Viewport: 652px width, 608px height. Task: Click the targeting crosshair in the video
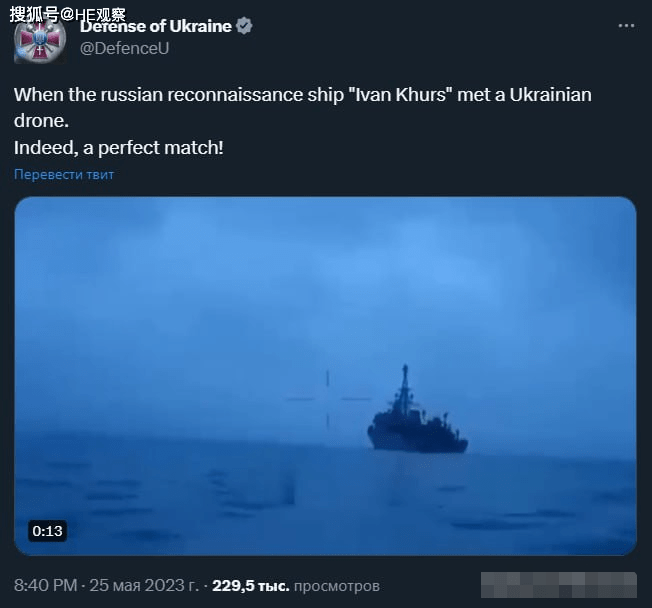coord(328,399)
